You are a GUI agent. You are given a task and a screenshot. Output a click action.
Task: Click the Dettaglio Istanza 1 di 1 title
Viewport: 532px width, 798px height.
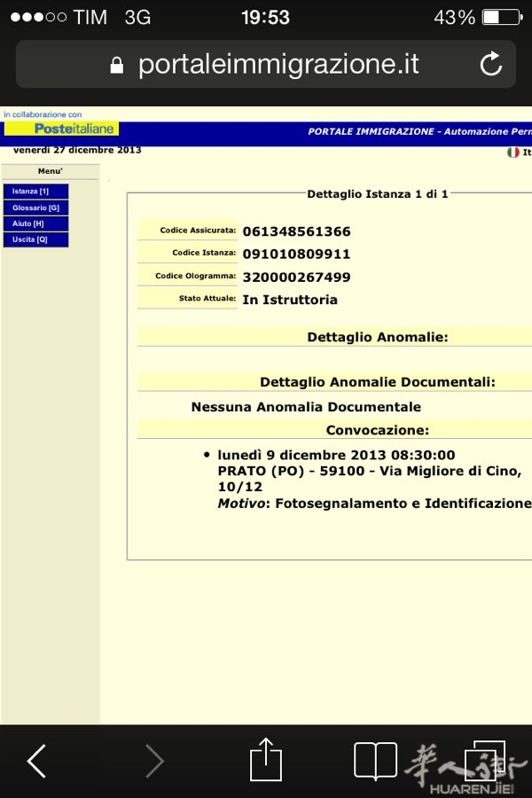point(377,194)
